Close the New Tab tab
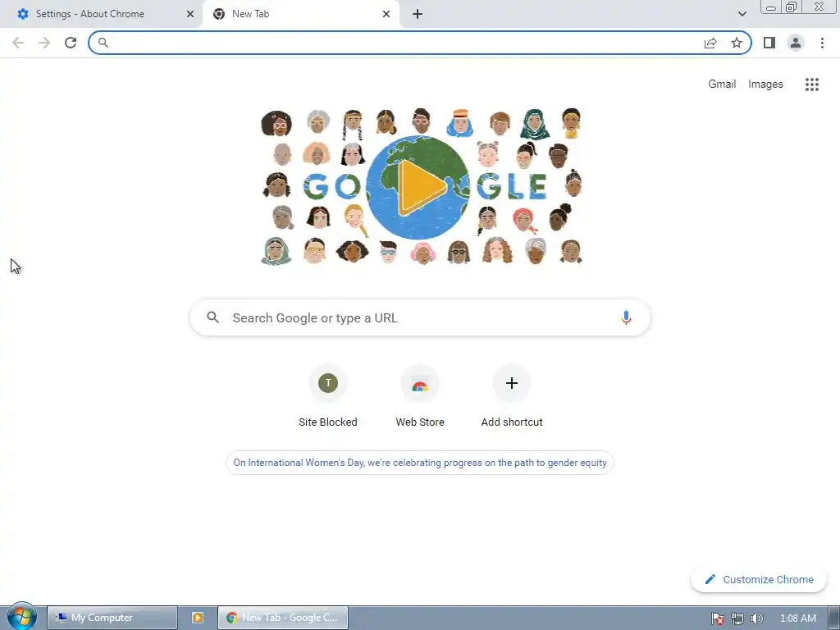 tap(386, 14)
